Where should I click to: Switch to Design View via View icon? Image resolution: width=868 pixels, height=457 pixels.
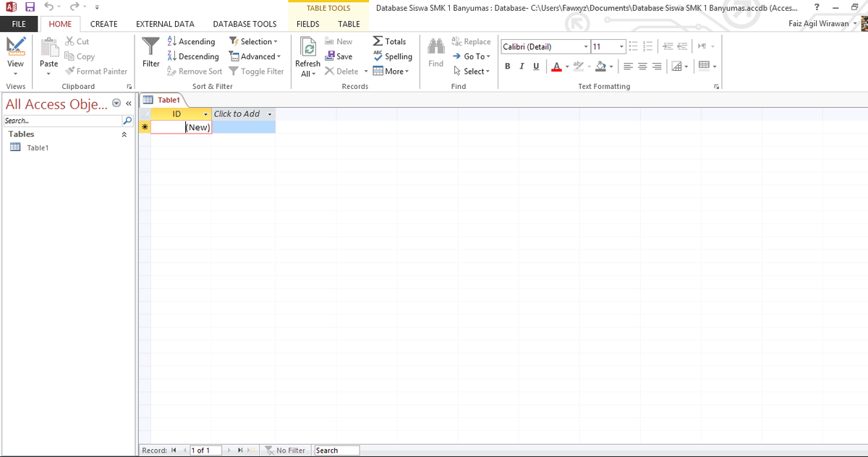(15, 48)
